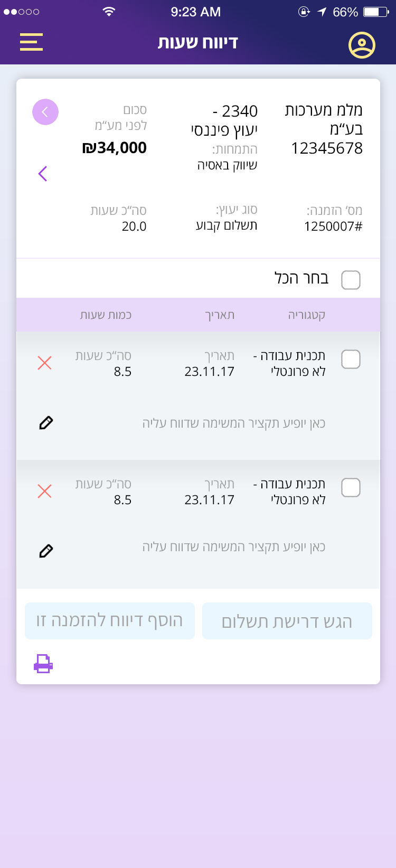Sort by the 'תאריך' column header
The image size is (396, 868).
[x=220, y=315]
